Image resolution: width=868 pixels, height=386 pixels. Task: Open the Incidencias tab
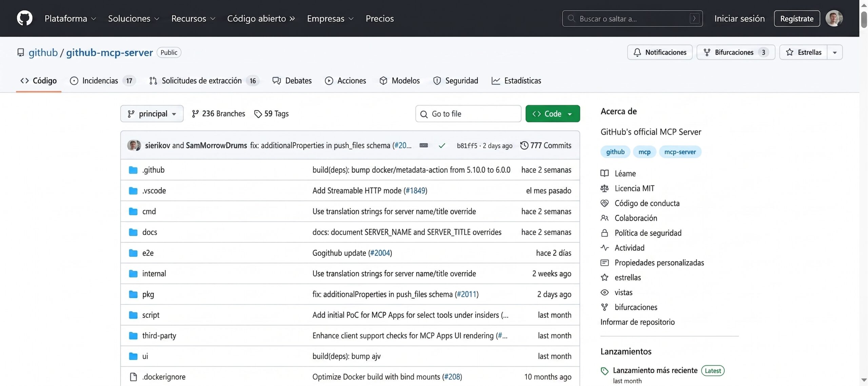pos(103,81)
